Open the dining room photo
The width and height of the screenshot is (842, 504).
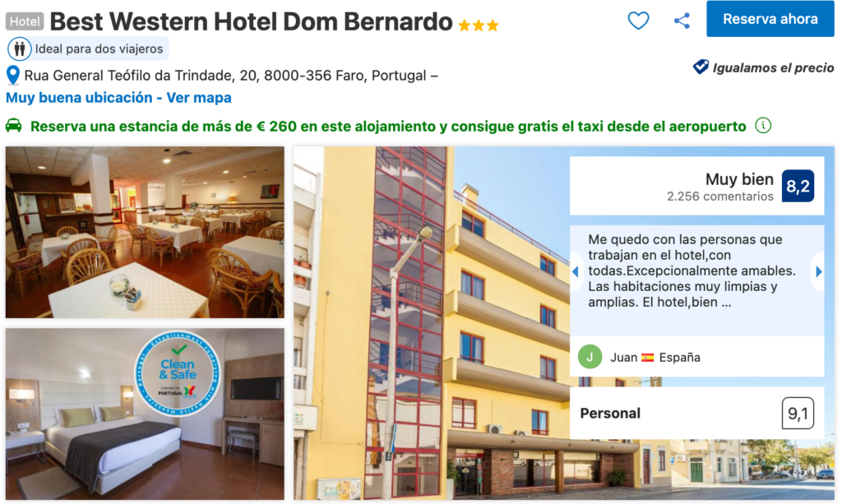145,232
